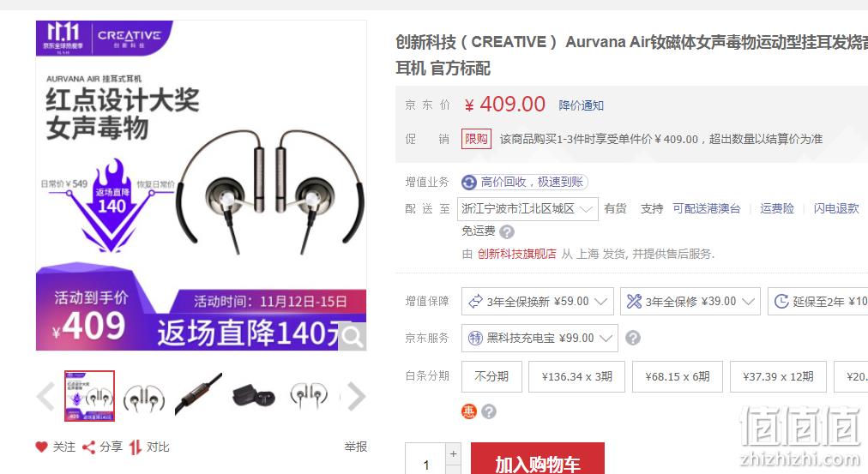Click the heart 关注 favorite icon
The height and width of the screenshot is (474, 868).
41,447
